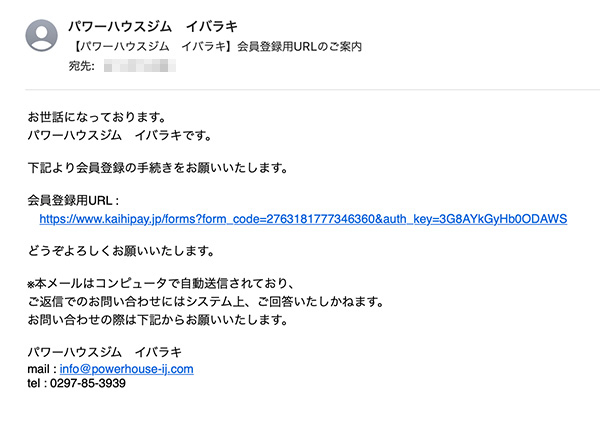
Task: Click the subject line 会員登録用URLのご案内
Action: pos(217,46)
